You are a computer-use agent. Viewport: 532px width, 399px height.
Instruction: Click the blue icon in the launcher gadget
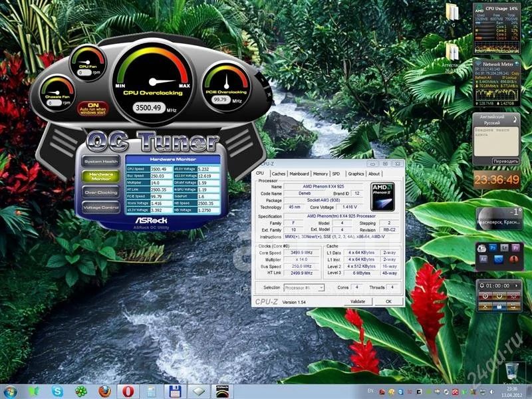[498, 259]
